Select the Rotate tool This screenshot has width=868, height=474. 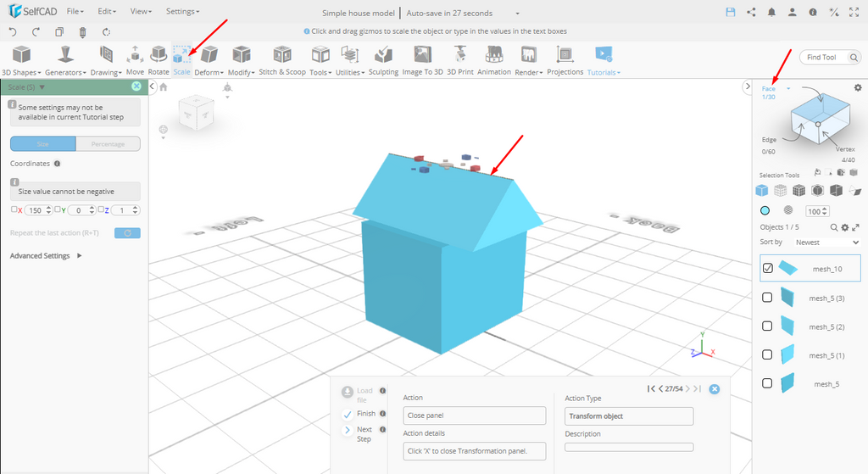tap(159, 59)
